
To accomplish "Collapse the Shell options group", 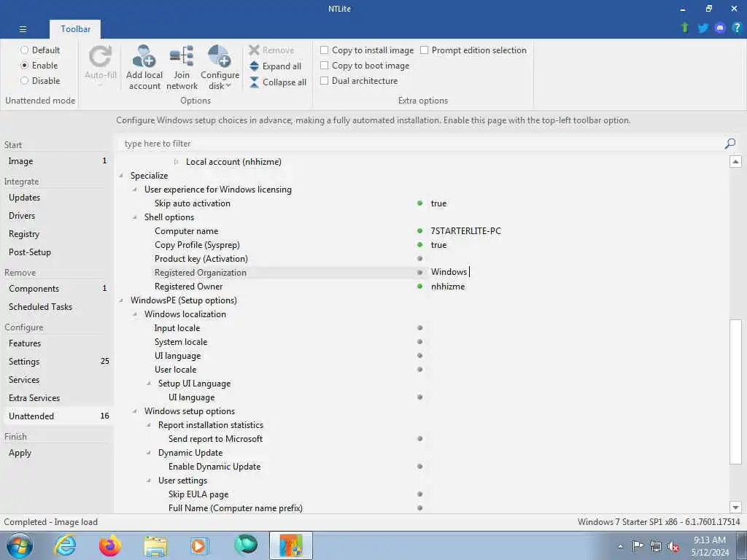I will tap(135, 217).
